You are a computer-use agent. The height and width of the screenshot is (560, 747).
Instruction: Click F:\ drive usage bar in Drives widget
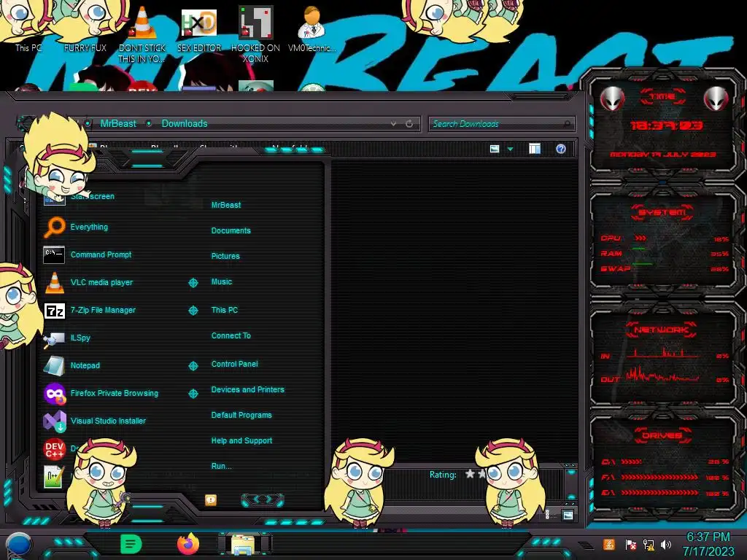[659, 477]
